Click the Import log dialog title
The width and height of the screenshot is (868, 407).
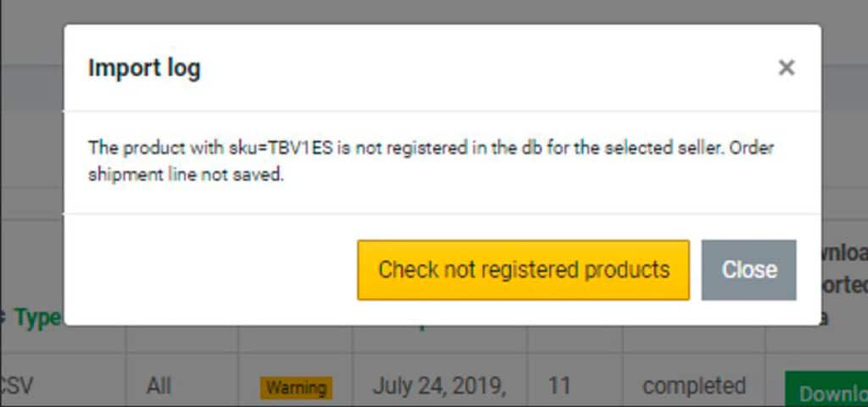(x=144, y=69)
